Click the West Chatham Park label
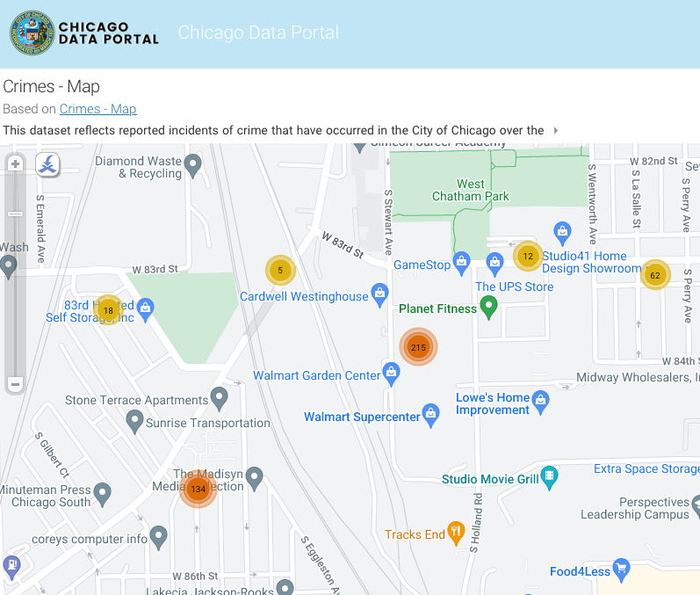The width and height of the screenshot is (700, 595). 471,190
